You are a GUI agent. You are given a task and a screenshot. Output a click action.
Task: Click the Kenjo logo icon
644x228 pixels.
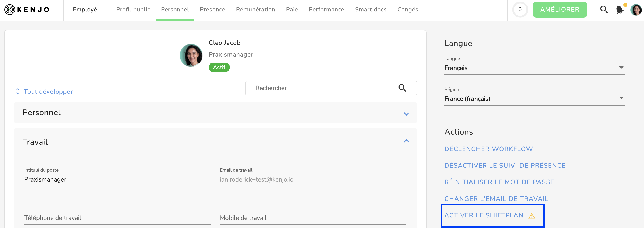(x=10, y=10)
